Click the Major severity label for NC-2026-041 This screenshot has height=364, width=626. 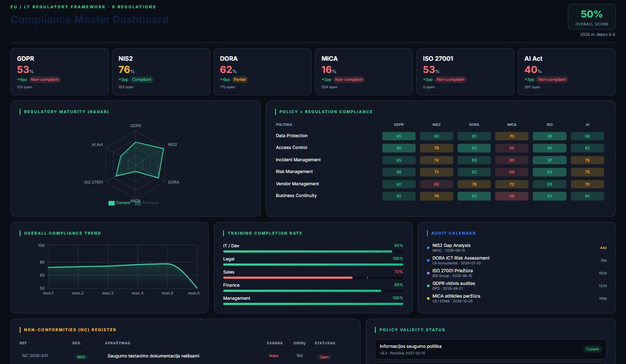pyautogui.click(x=274, y=356)
